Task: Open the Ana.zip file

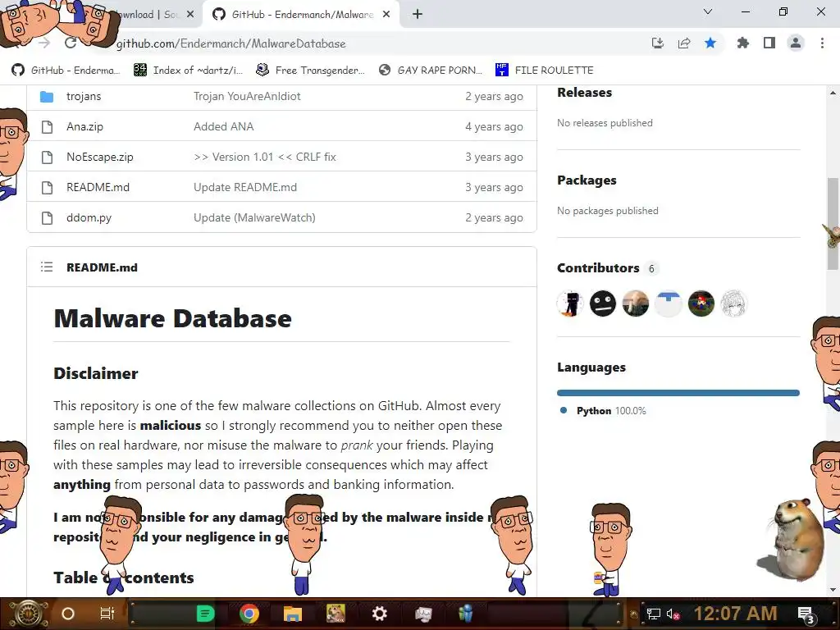Action: pyautogui.click(x=84, y=126)
